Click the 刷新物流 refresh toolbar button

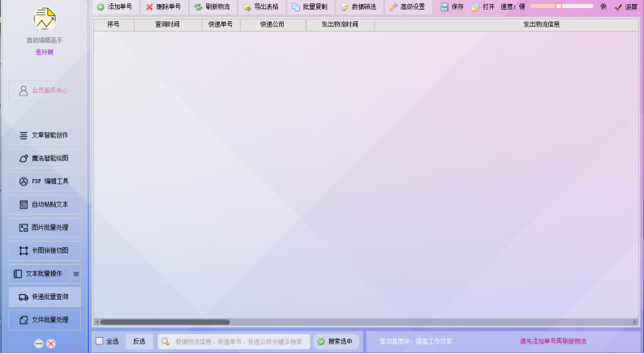coord(213,7)
